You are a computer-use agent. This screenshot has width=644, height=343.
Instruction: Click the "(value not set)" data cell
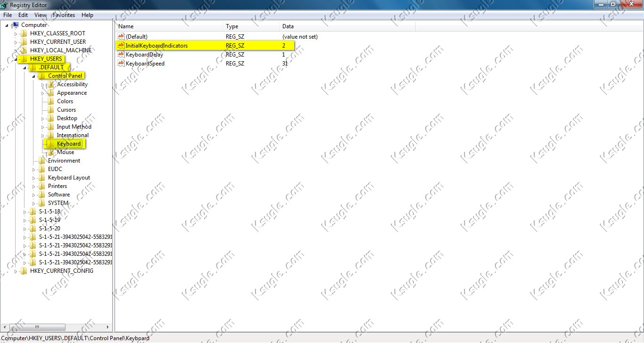[x=300, y=36]
